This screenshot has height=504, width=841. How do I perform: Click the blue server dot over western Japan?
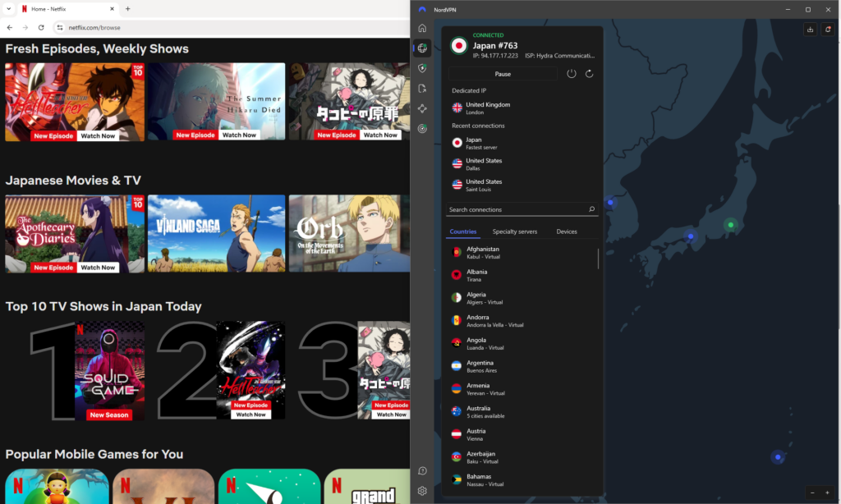(691, 236)
